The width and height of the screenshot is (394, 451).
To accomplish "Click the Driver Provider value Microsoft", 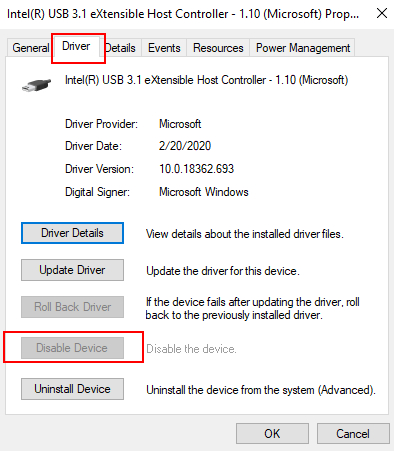I will (180, 124).
